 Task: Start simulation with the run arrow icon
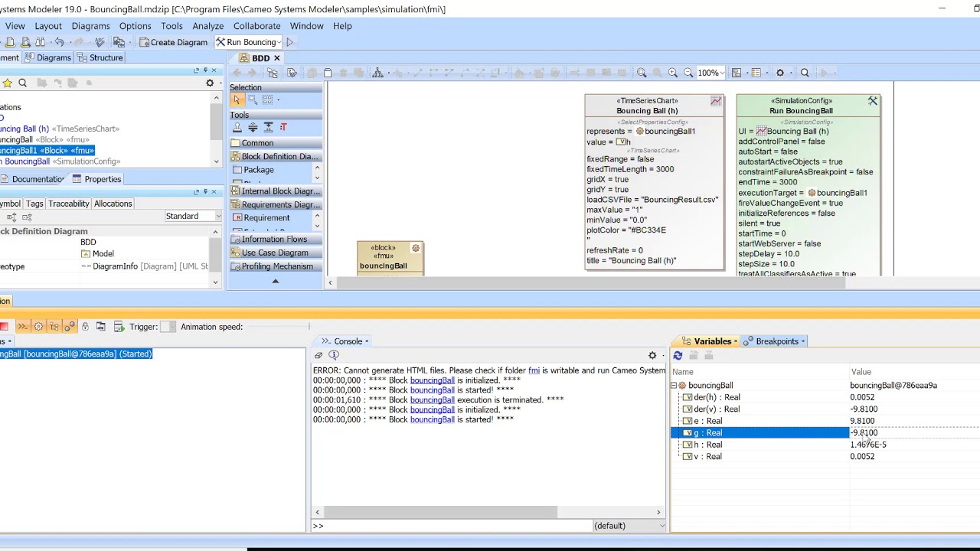pyautogui.click(x=290, y=42)
